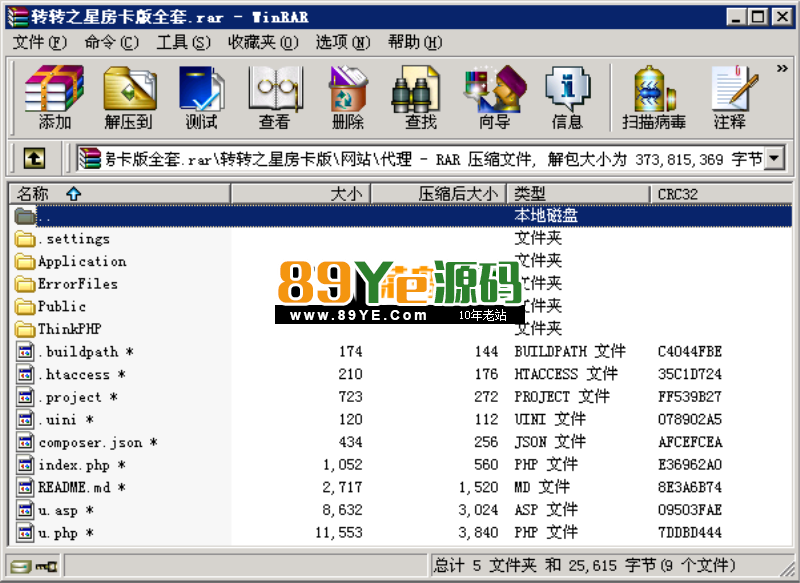Image resolution: width=800 pixels, height=583 pixels.
Task: Select the file name 'README.md'
Action: pos(74,488)
